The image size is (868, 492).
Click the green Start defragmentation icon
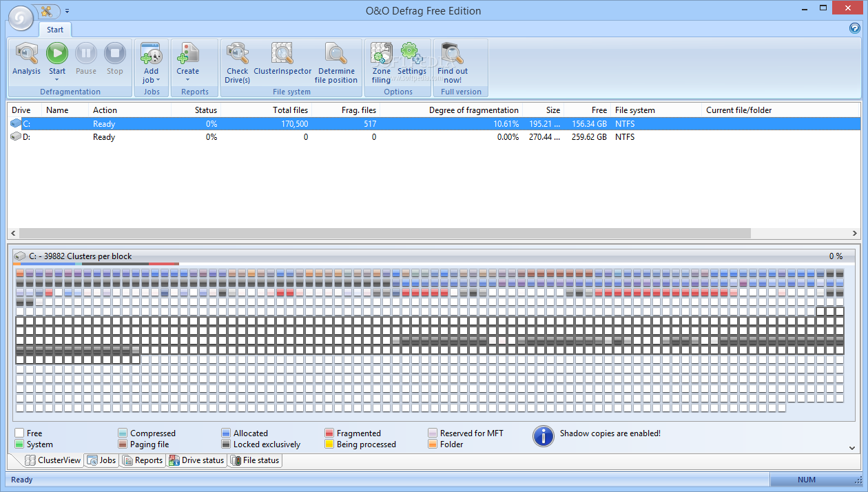pyautogui.click(x=57, y=54)
